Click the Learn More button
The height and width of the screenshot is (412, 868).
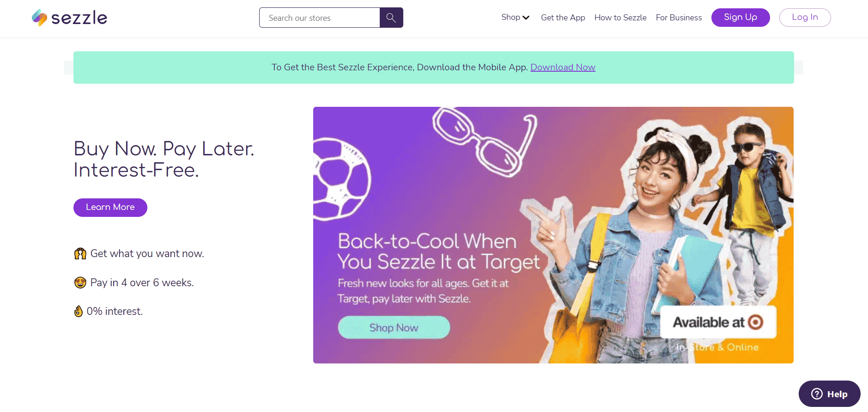(110, 208)
